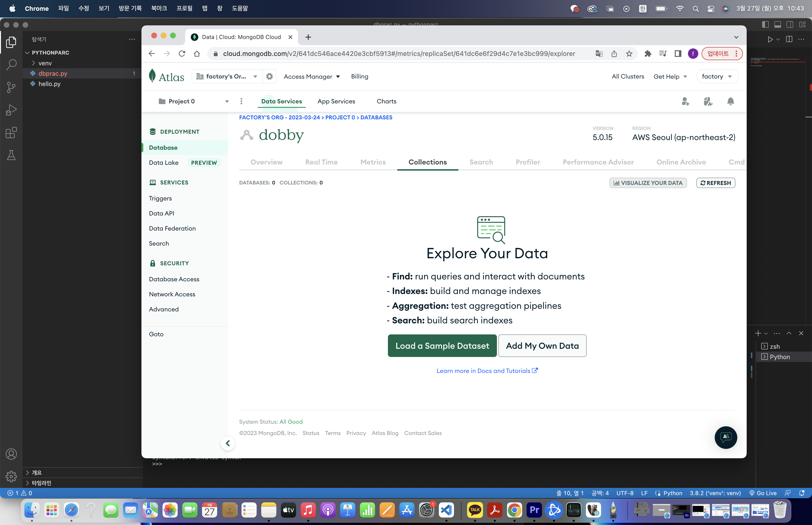Go to Chrome home page
Image resolution: width=812 pixels, height=525 pixels.
[x=197, y=54]
